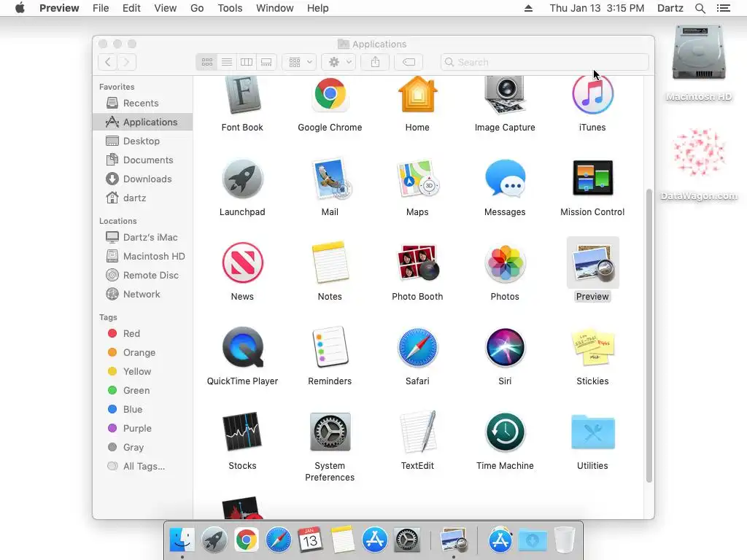747x560 pixels.
Task: Select the Time Machine app icon
Action: [505, 432]
